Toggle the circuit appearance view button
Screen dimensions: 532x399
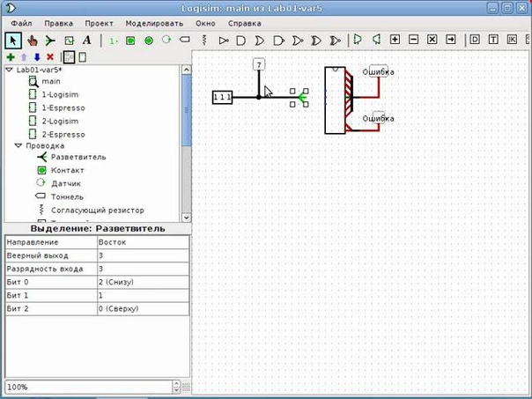tap(83, 57)
